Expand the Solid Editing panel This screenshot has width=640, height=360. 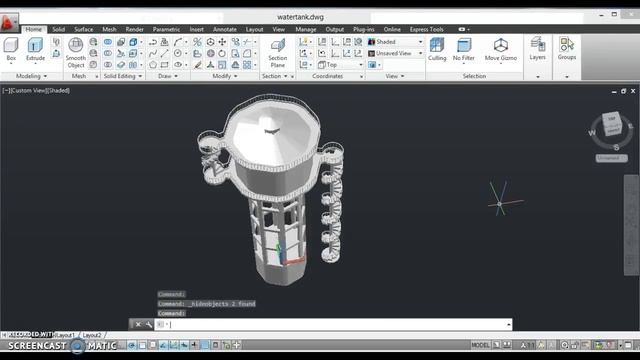coord(122,76)
